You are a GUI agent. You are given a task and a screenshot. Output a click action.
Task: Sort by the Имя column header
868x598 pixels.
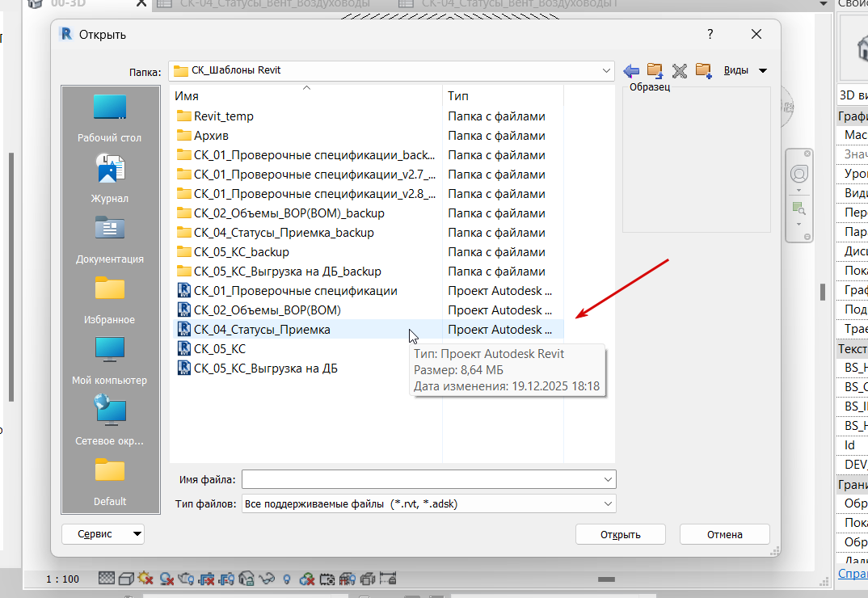pyautogui.click(x=306, y=96)
